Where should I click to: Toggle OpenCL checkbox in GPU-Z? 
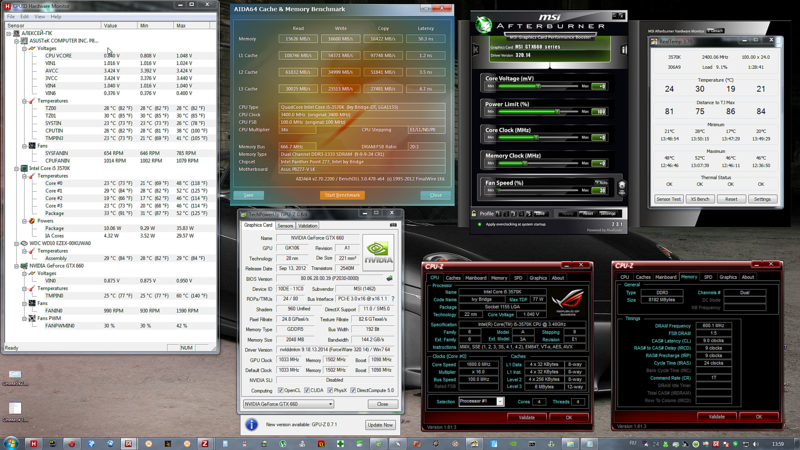281,390
